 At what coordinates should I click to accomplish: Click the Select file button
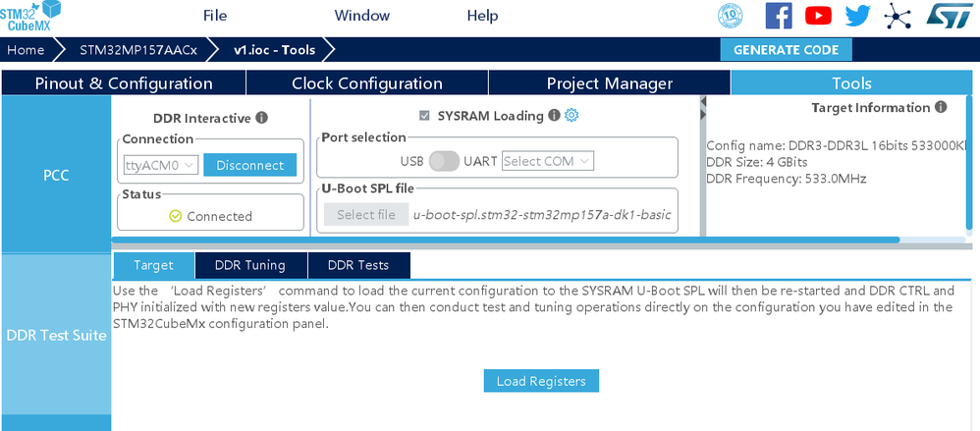click(x=366, y=215)
